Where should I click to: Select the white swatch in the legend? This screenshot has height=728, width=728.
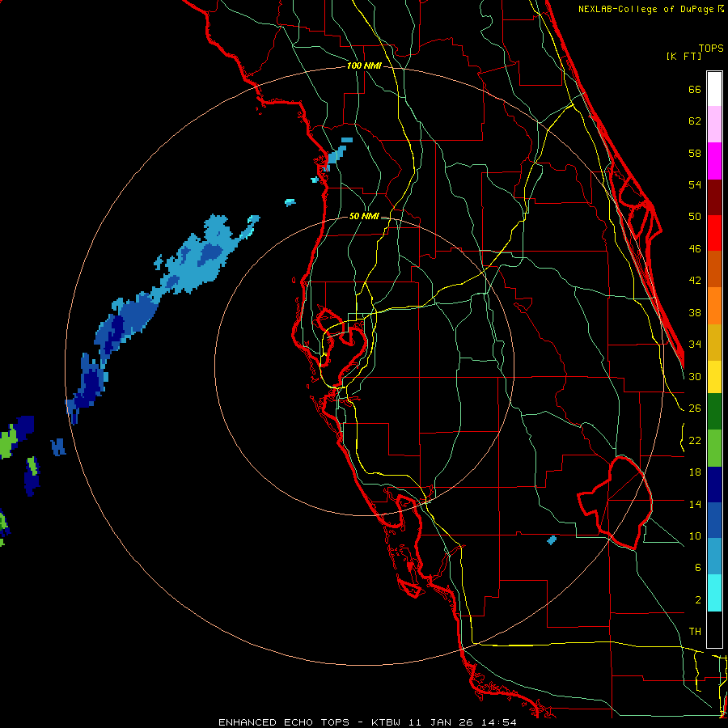714,89
